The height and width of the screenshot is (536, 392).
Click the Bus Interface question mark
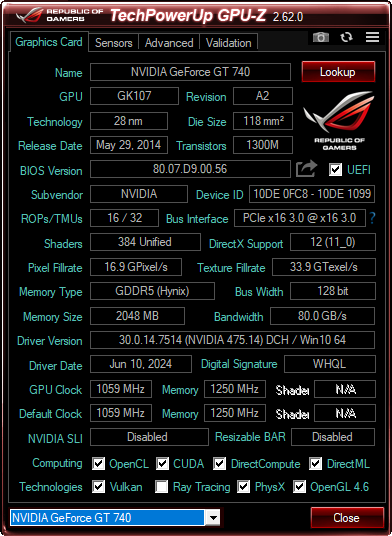click(x=372, y=218)
